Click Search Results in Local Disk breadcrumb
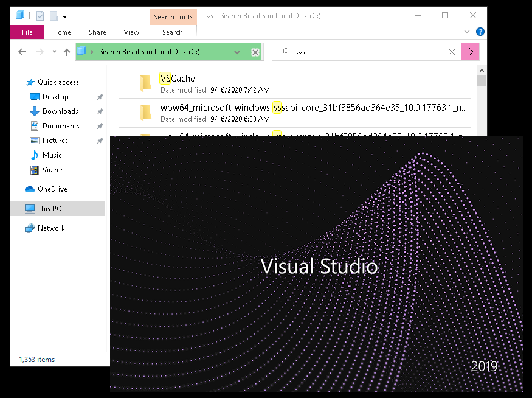This screenshot has width=532, height=398. click(150, 52)
